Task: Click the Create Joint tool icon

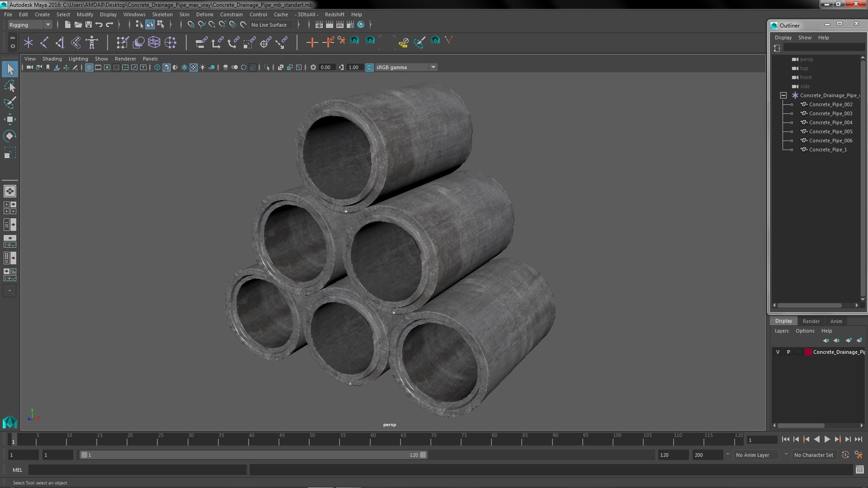Action: pyautogui.click(x=44, y=42)
